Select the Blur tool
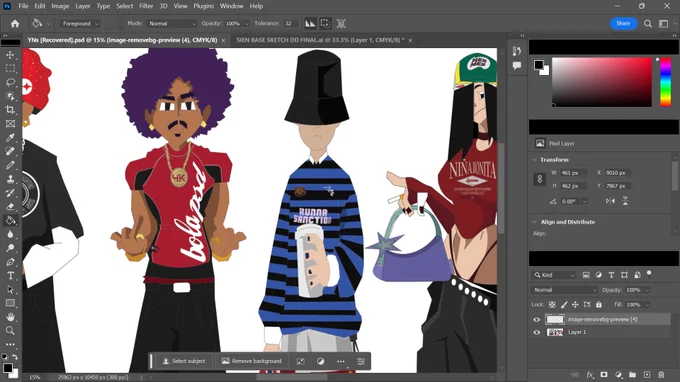 tap(10, 234)
